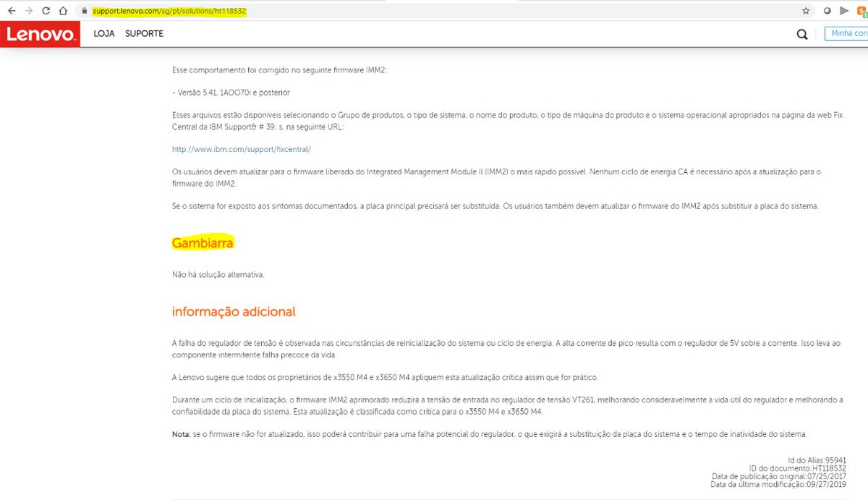Select the paragraph beginning "A Lenovo sugere que todos"
Image resolution: width=868 pixels, height=500 pixels.
pos(385,378)
